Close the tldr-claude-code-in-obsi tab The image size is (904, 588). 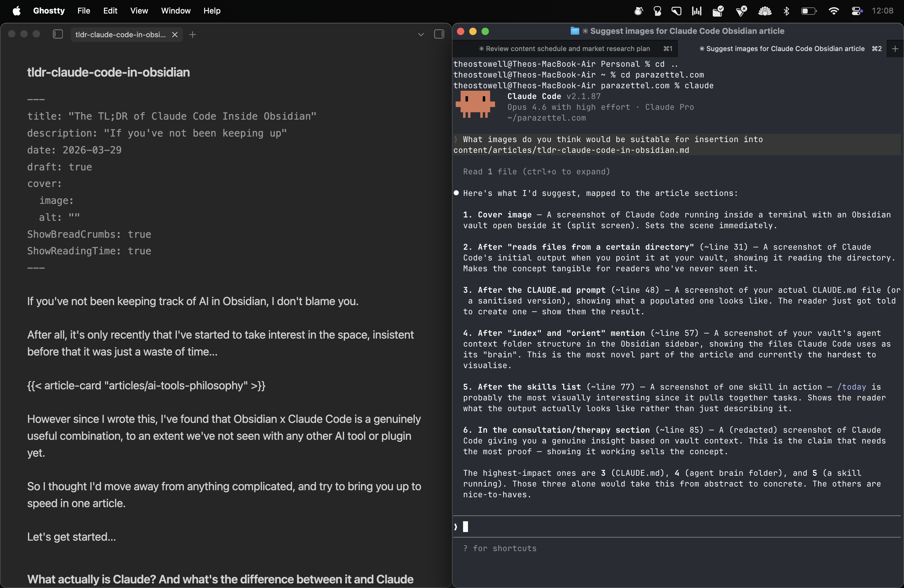[175, 34]
